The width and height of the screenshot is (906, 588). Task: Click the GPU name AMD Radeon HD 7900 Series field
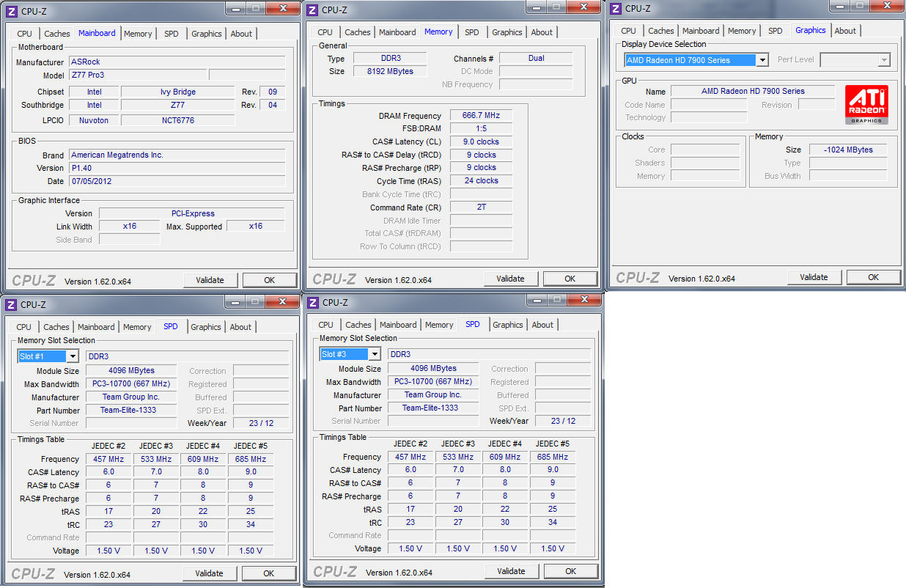click(753, 91)
